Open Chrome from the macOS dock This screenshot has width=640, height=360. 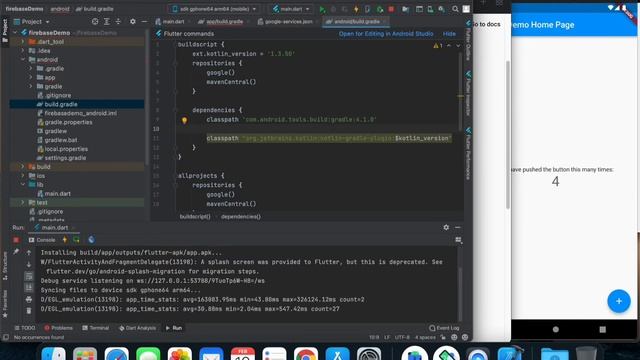306,354
